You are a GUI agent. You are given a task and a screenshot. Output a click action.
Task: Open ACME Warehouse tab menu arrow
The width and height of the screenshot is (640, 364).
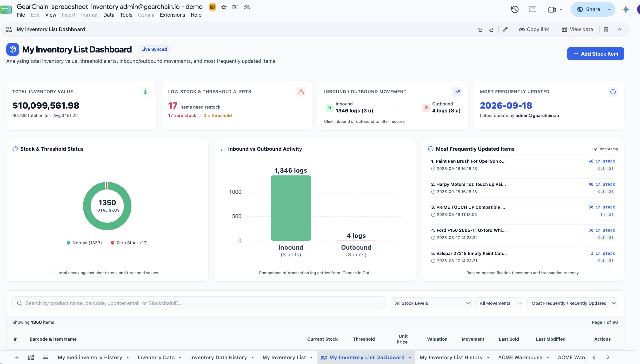[547, 357]
